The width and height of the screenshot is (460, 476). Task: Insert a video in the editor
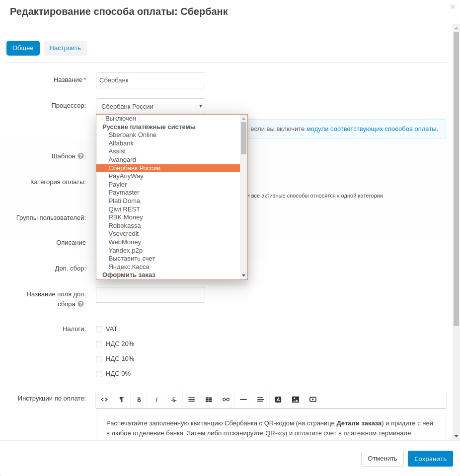[313, 400]
